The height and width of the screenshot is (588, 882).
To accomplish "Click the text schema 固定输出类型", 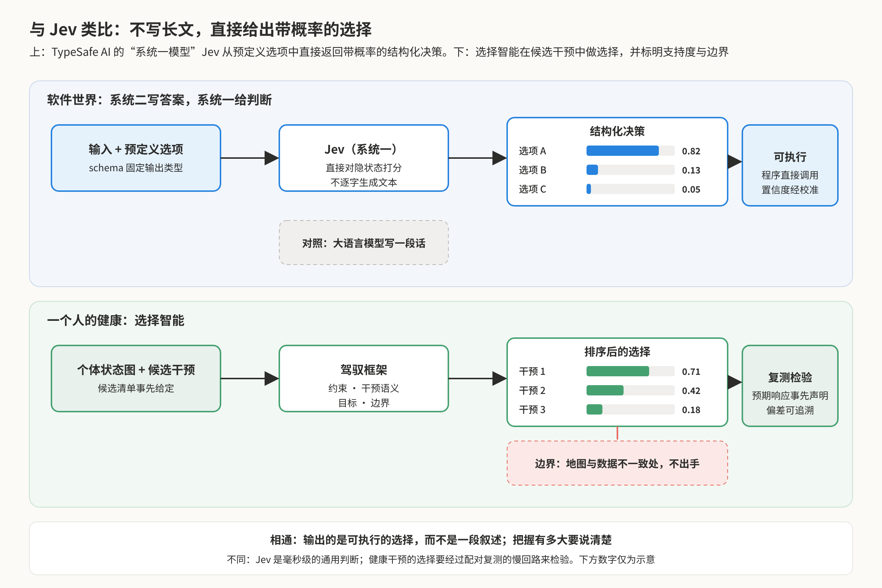I will click(x=136, y=168).
